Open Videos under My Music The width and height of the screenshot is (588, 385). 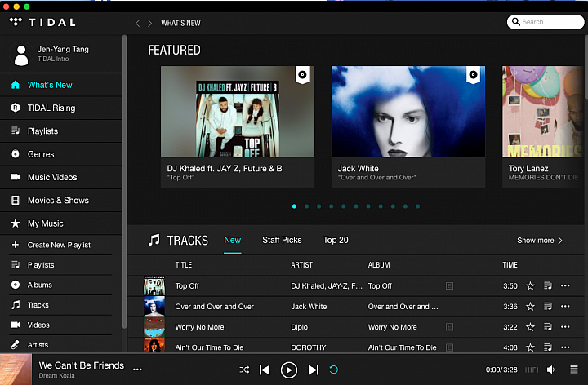point(60,325)
